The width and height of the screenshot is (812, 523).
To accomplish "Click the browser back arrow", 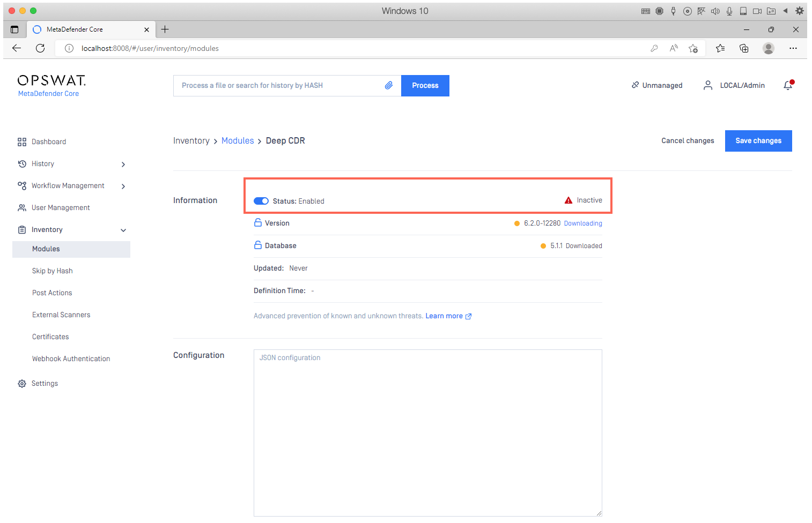I will point(17,48).
